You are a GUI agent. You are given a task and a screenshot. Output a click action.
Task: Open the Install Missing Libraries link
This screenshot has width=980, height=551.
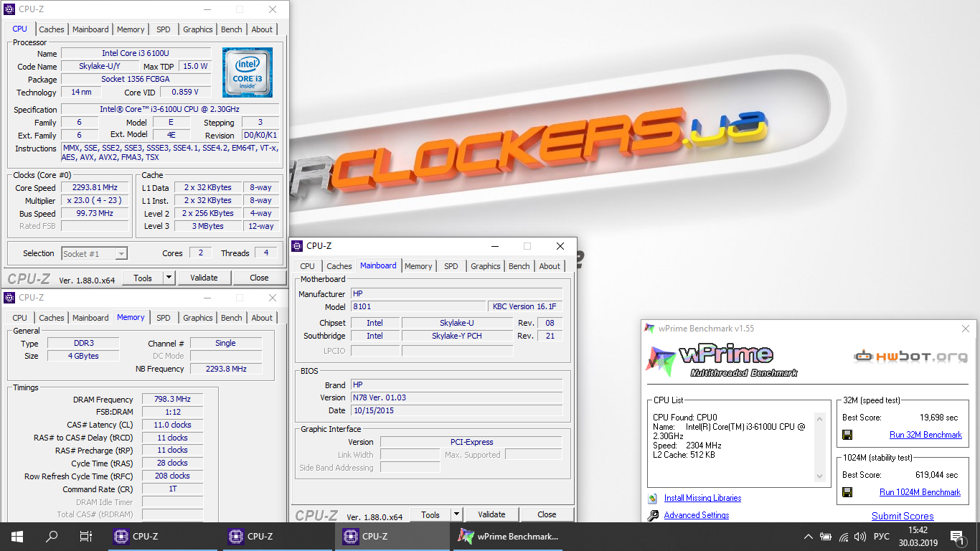[702, 498]
